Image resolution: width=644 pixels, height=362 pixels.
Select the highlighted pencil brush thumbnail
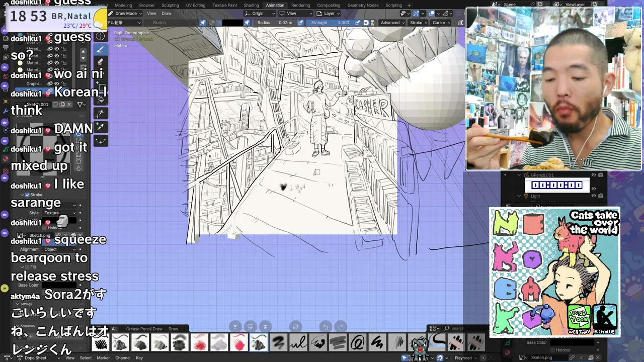[259, 343]
